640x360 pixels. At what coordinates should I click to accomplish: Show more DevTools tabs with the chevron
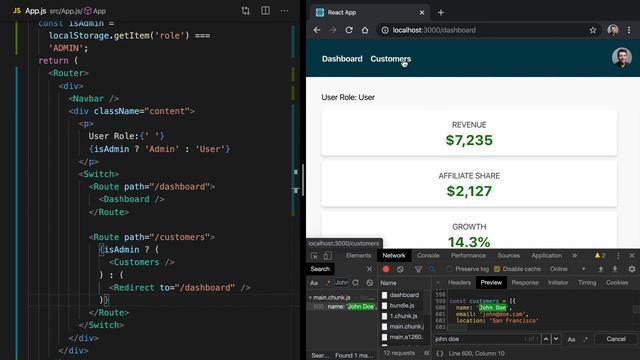pyautogui.click(x=575, y=256)
